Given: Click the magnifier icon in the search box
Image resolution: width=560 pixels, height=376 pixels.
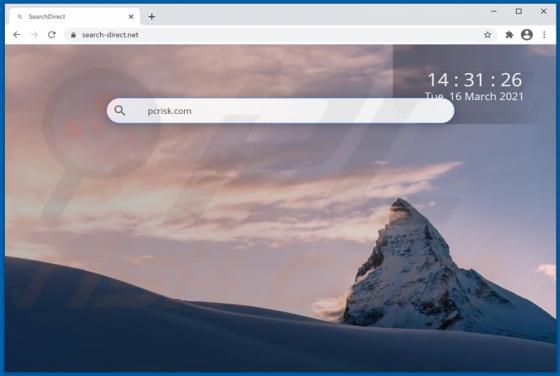Looking at the screenshot, I should click(x=120, y=111).
